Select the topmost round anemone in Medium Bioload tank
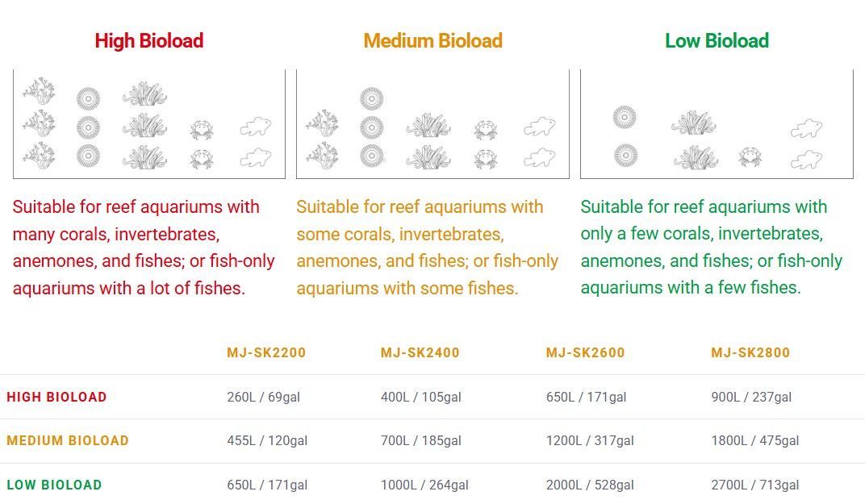The width and height of the screenshot is (865, 504). click(x=371, y=99)
